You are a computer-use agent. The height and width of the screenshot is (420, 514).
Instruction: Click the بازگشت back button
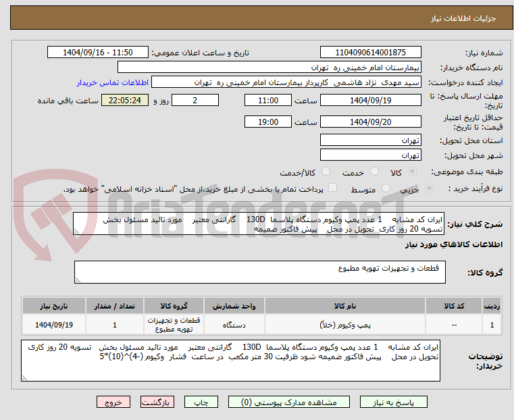(157, 402)
